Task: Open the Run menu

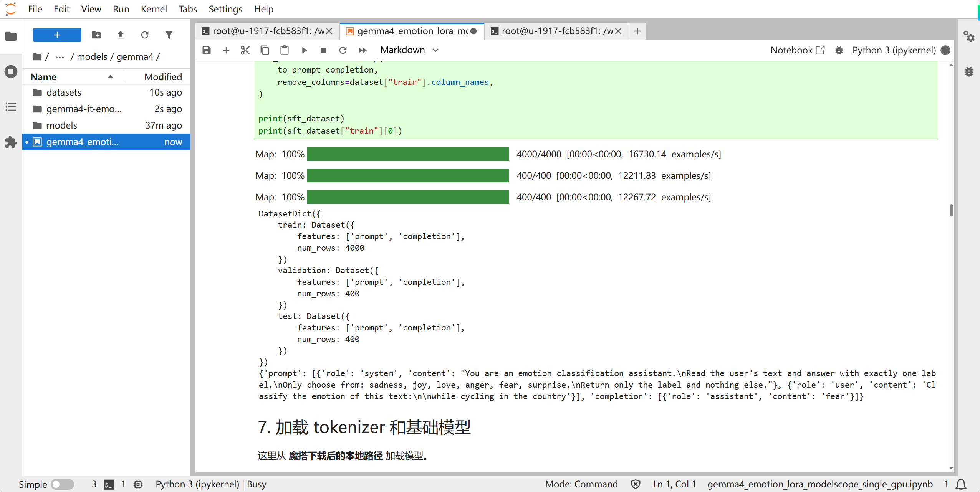Action: 121,9
